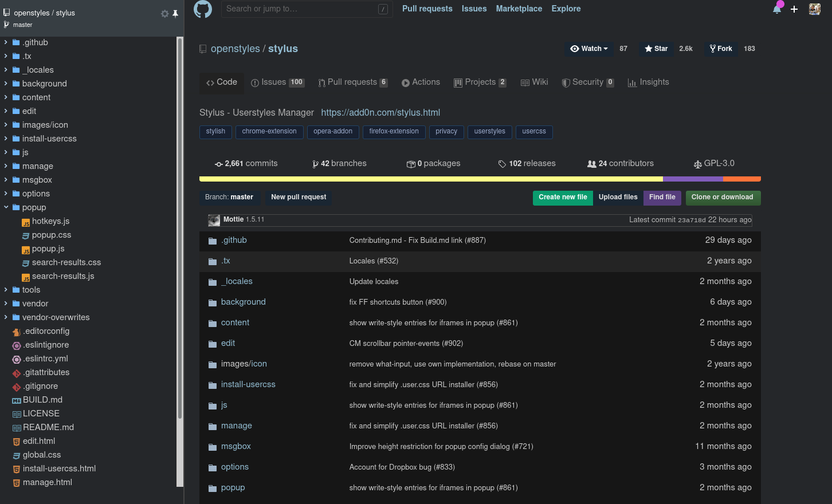Switch to the Issues tab
The image size is (832, 504).
pyautogui.click(x=277, y=82)
